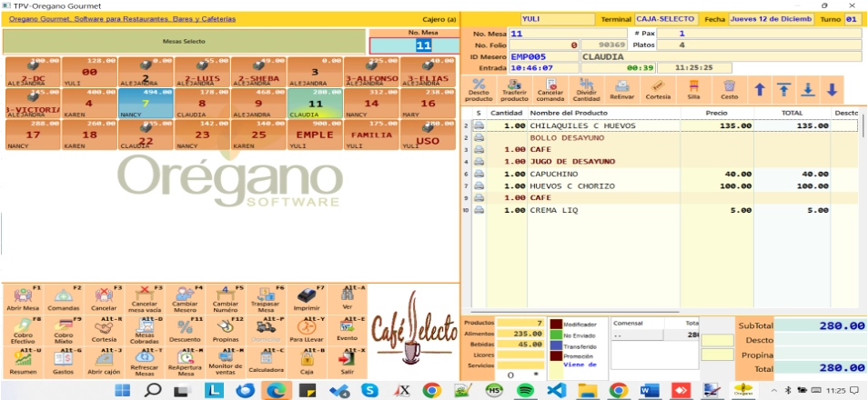
Task: Open Microsoft Word from taskbar
Action: (x=648, y=390)
